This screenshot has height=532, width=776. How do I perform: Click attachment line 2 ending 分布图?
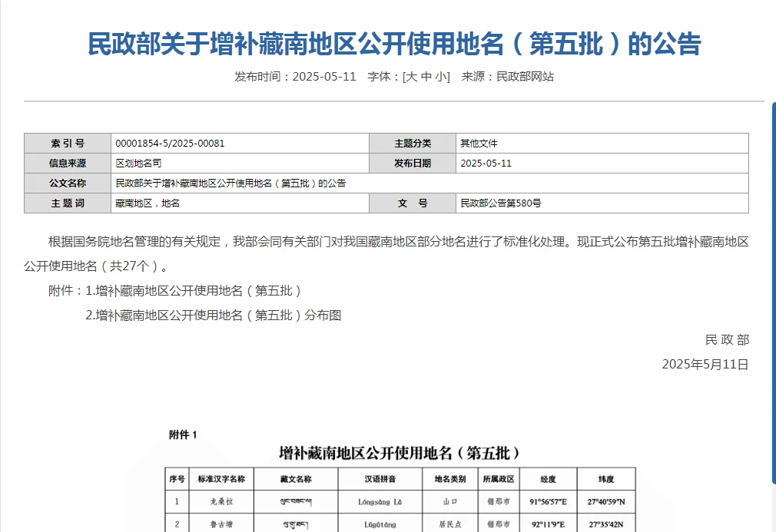click(x=214, y=316)
